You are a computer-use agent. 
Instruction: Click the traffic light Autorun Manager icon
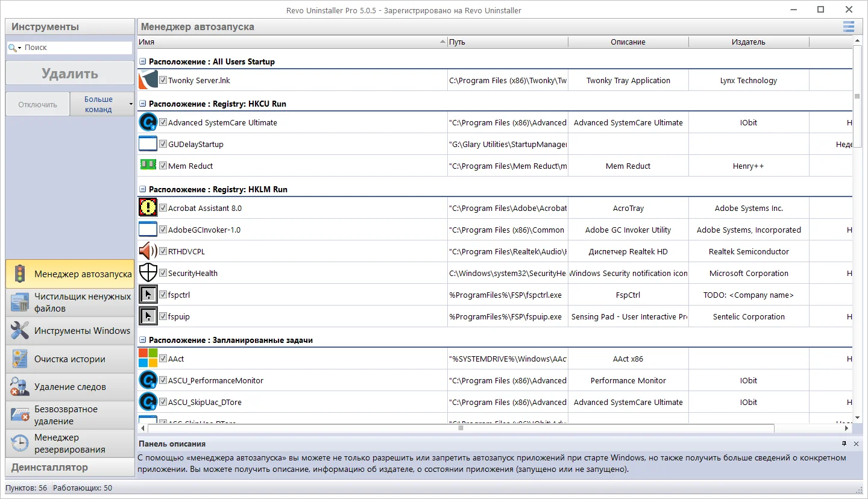pos(20,274)
